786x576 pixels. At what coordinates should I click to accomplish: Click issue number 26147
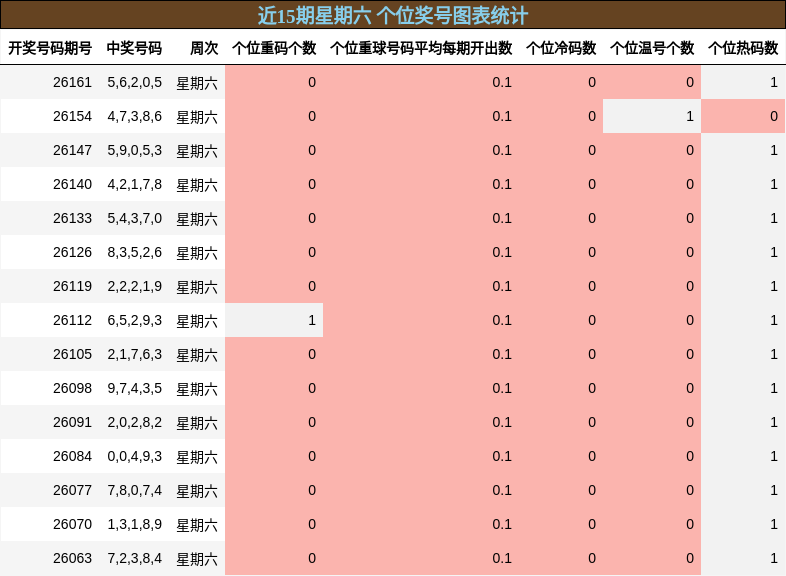click(72, 150)
